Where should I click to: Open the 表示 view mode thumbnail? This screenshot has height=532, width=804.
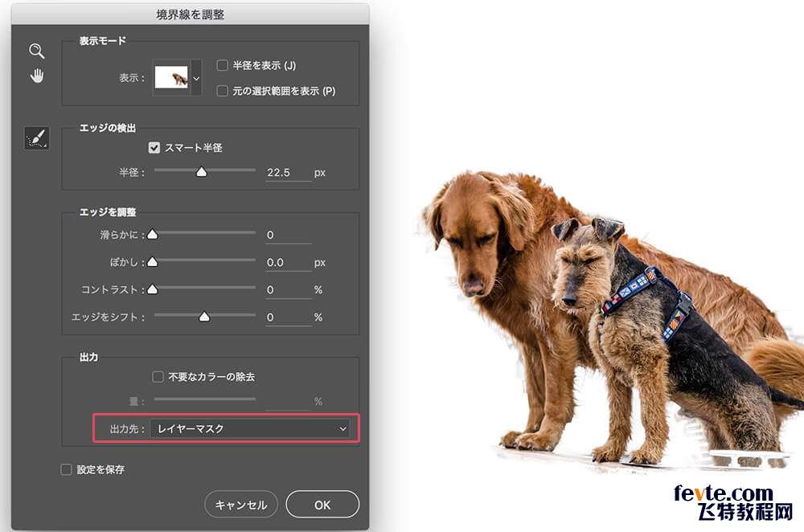pyautogui.click(x=171, y=77)
